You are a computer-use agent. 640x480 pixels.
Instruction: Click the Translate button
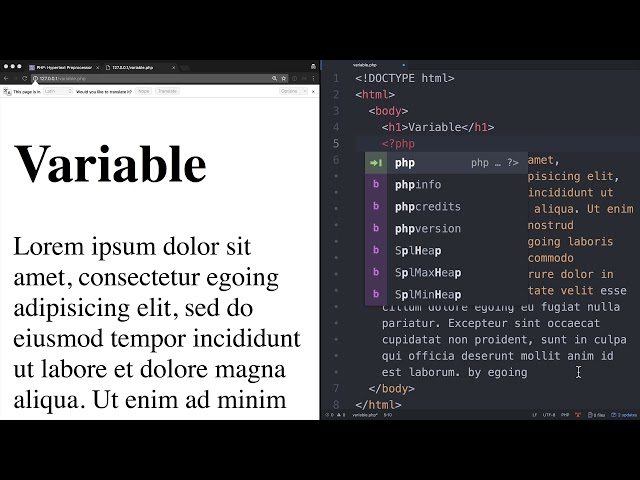coord(167,91)
